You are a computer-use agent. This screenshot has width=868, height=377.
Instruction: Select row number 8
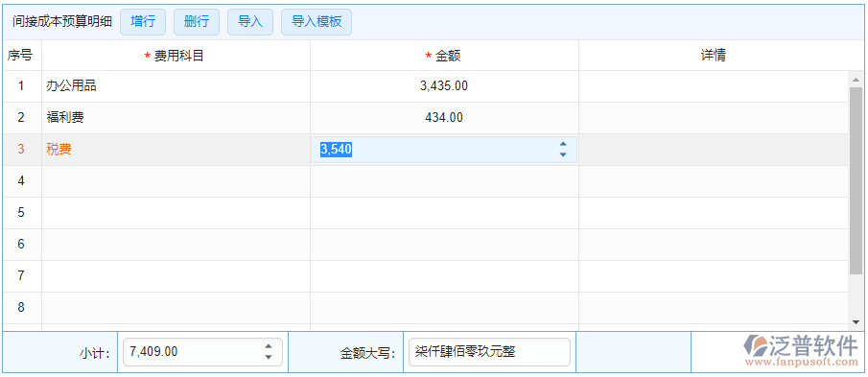click(21, 307)
